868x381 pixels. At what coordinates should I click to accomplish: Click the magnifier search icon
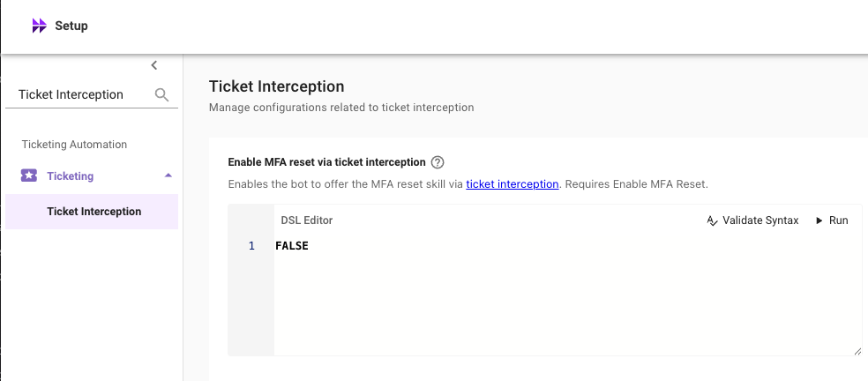(161, 94)
